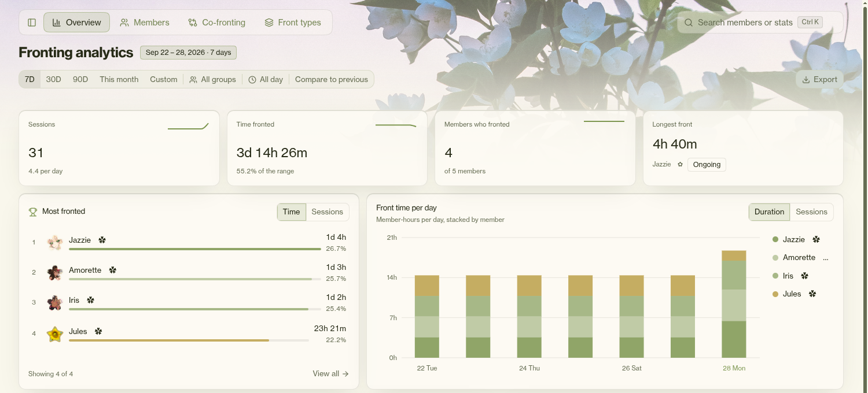Switch Most fronted to Time
The height and width of the screenshot is (393, 868).
[292, 212]
